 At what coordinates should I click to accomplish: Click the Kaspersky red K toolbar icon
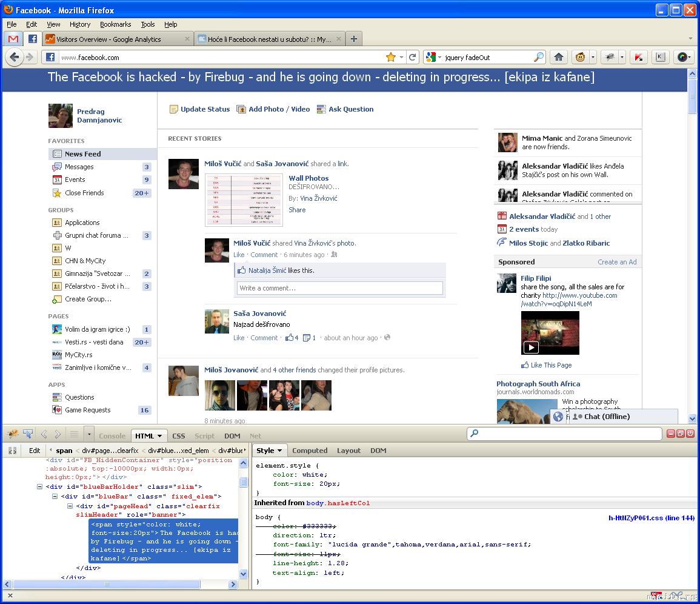click(638, 57)
